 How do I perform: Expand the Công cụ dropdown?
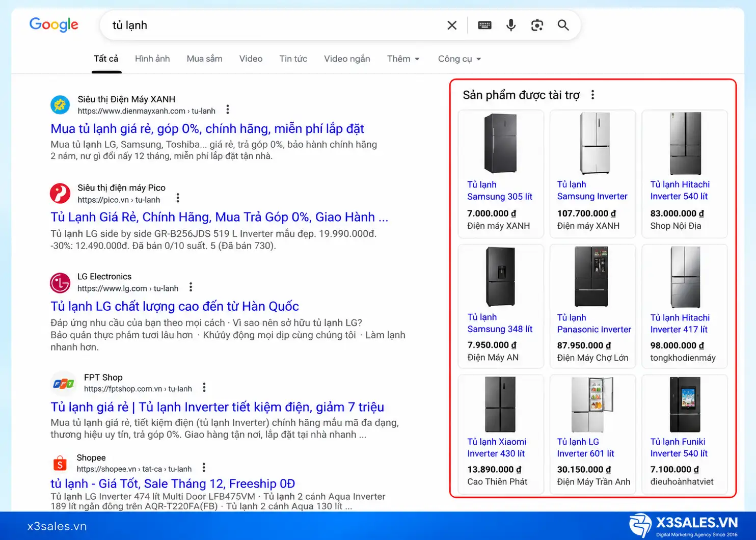pyautogui.click(x=459, y=59)
